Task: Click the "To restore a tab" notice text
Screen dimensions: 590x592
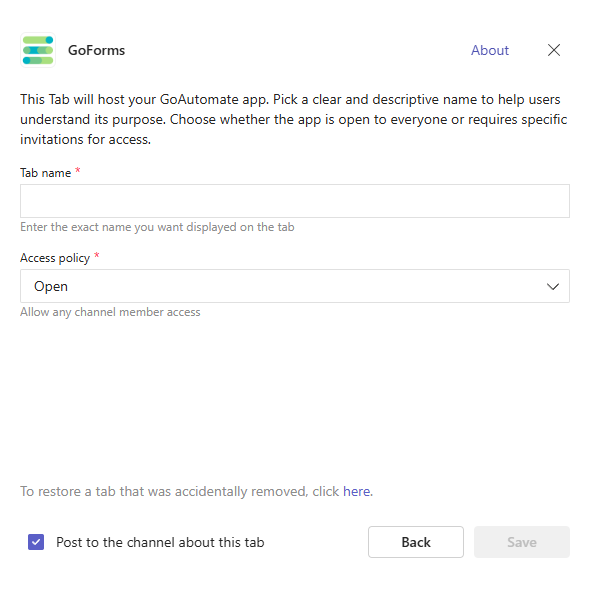Action: (x=196, y=491)
